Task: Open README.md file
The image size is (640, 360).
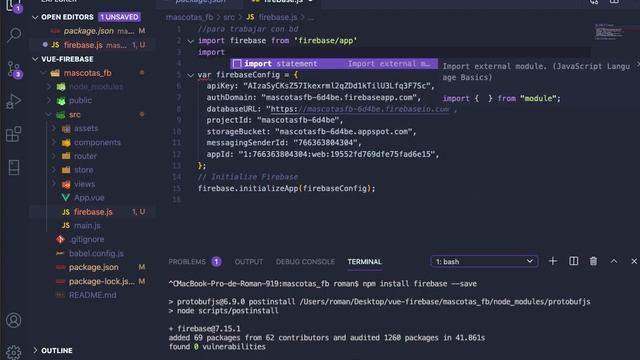Action: [x=92, y=295]
